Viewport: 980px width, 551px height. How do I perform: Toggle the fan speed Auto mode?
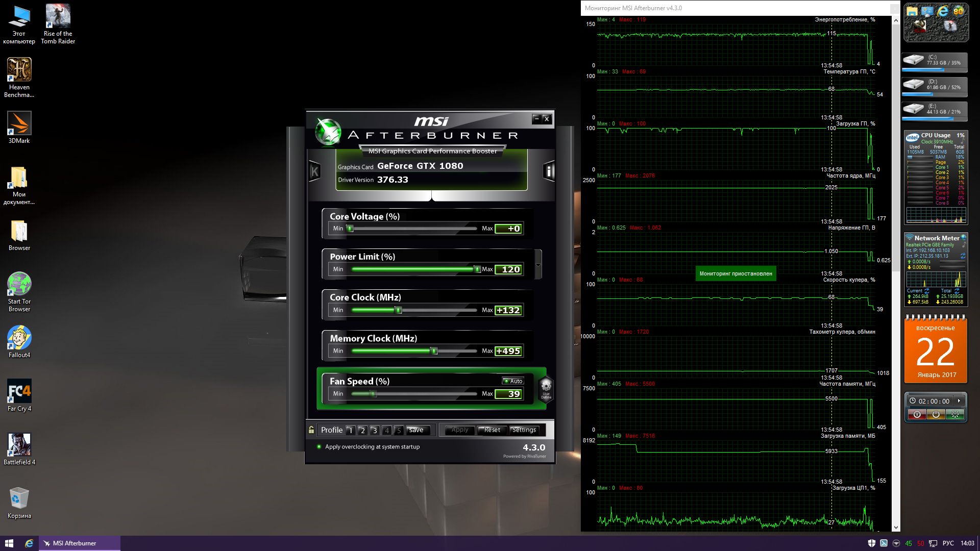click(513, 381)
